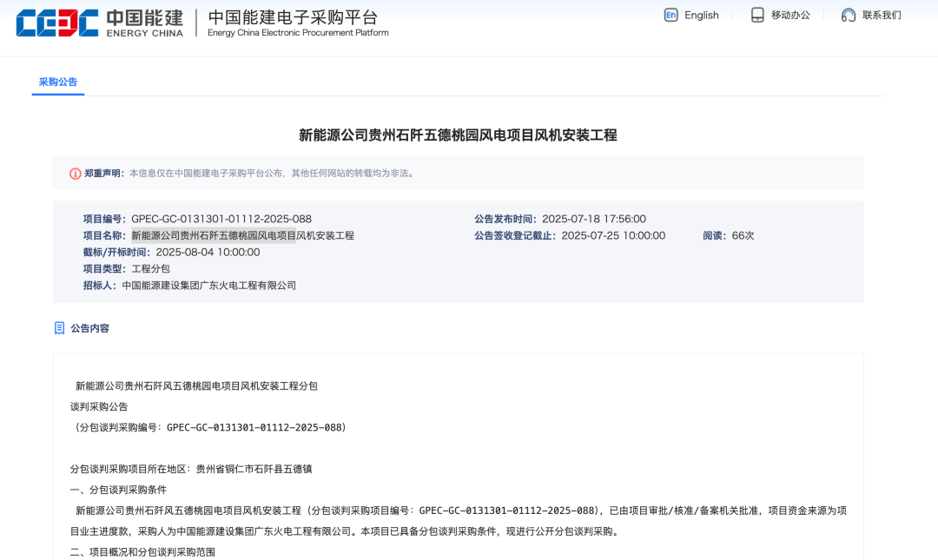This screenshot has width=938, height=560.
Task: Click the red warning icon beside 郑重声明
Action: coord(76,174)
